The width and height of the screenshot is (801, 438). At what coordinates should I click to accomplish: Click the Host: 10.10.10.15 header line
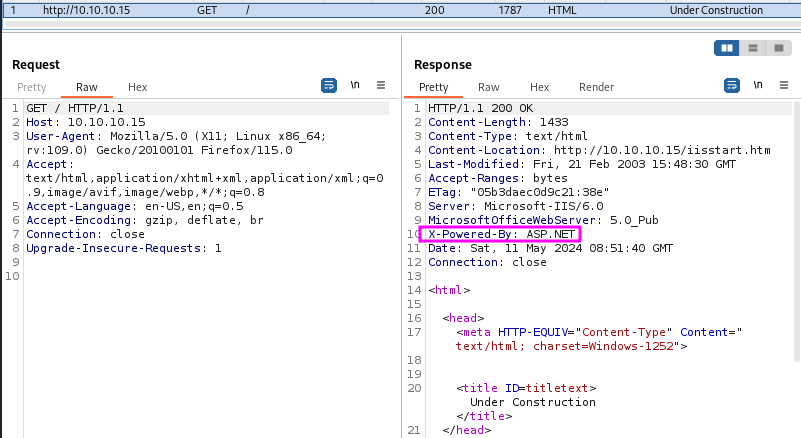point(86,122)
